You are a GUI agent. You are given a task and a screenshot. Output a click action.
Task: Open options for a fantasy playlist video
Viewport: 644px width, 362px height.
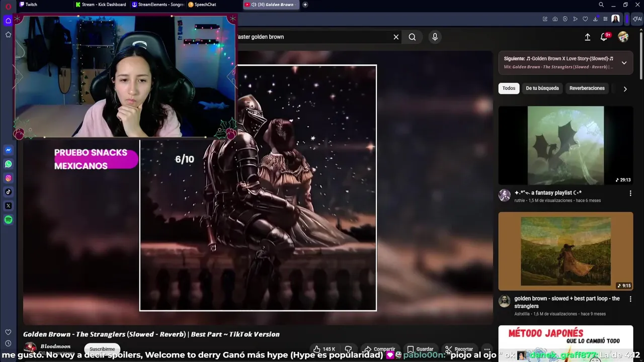pyautogui.click(x=630, y=193)
